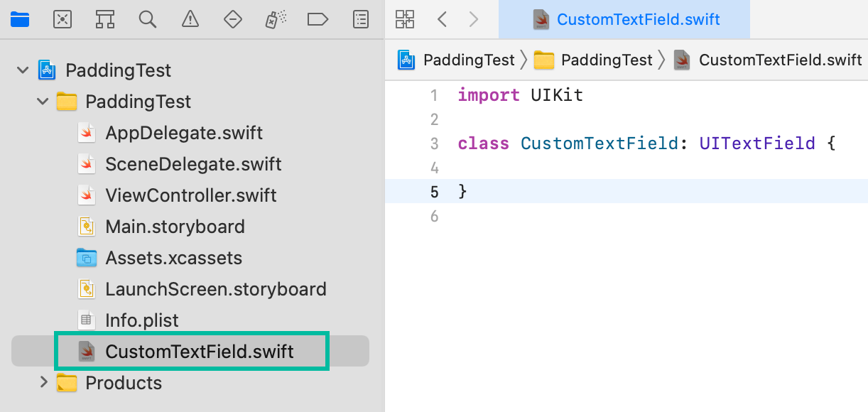
Task: Place cursor on empty line 4
Action: click(x=626, y=168)
